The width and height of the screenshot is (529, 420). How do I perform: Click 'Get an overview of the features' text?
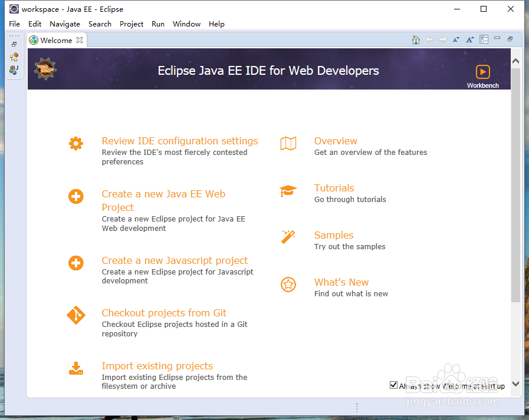tap(370, 153)
